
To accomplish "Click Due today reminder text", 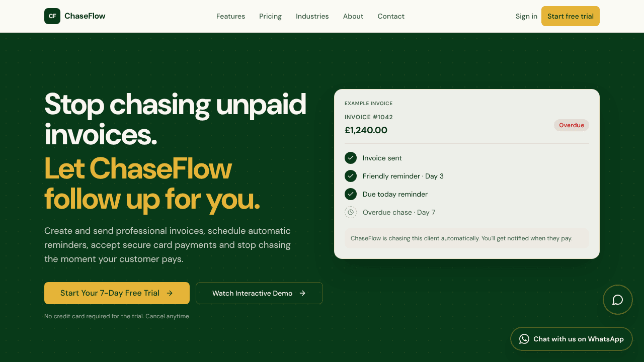I will tap(395, 194).
